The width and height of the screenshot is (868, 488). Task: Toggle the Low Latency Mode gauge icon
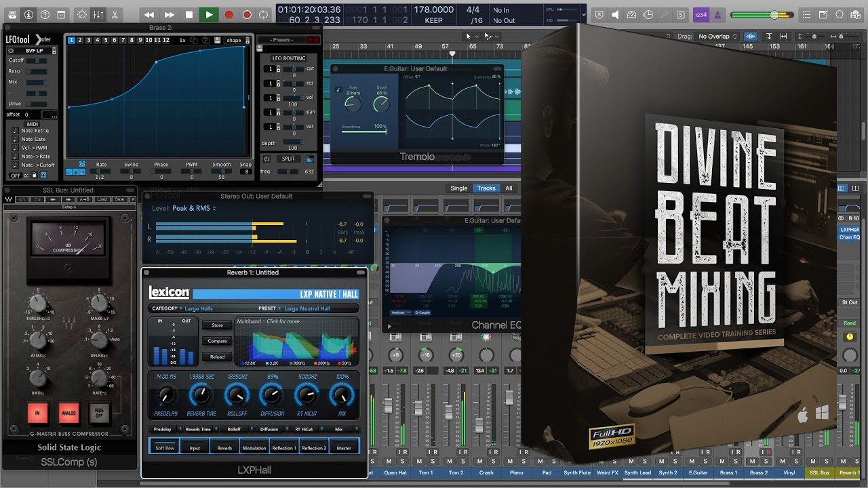[632, 14]
